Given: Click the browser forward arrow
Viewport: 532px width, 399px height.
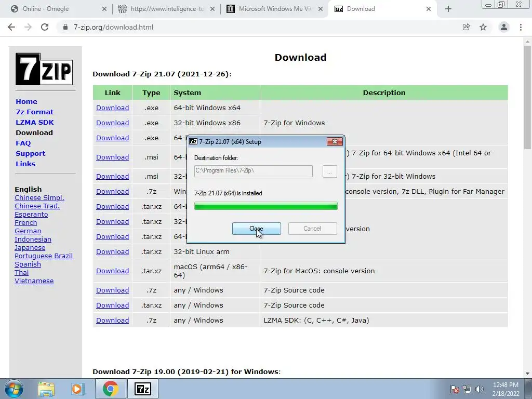Looking at the screenshot, I should click(x=28, y=27).
